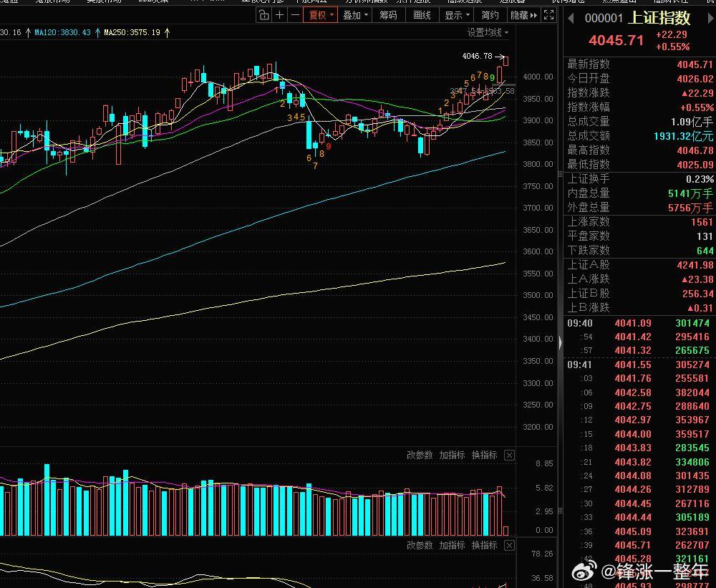Screen dimensions: 716x588
Task: Click the 上证B股 value 256.34
Action: tap(697, 294)
